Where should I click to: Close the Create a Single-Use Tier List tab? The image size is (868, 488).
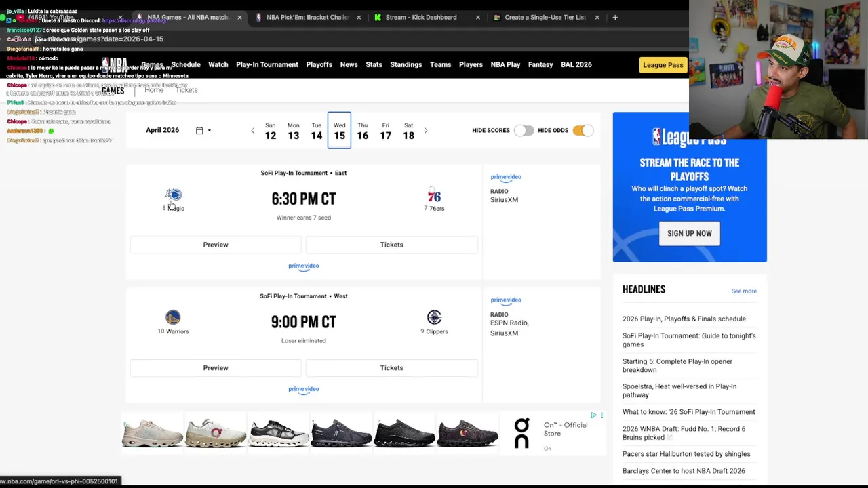click(597, 17)
